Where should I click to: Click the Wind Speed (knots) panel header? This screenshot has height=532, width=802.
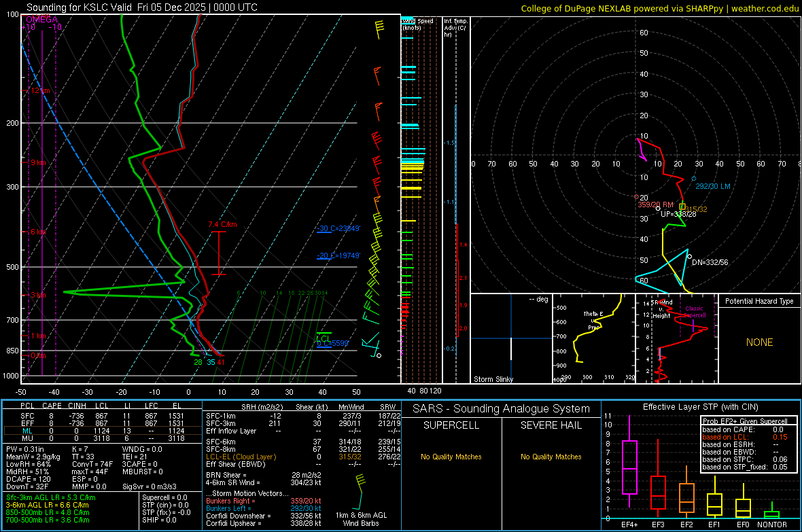coord(417,24)
